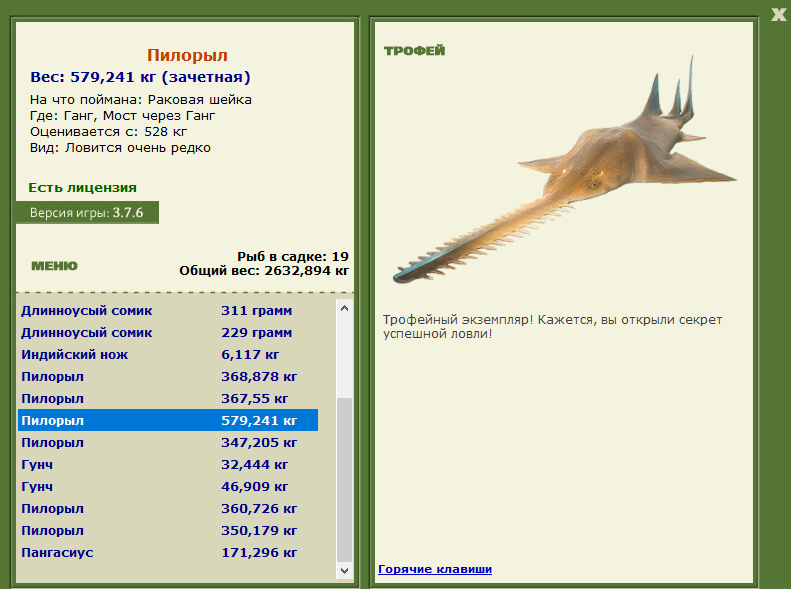Select Пангасиус 171,296 кг row

(168, 553)
